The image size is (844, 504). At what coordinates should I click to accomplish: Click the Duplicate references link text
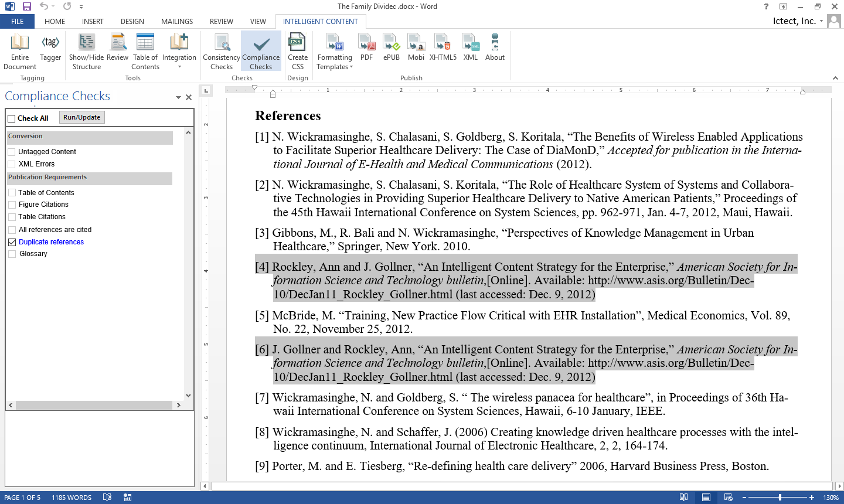tap(51, 242)
